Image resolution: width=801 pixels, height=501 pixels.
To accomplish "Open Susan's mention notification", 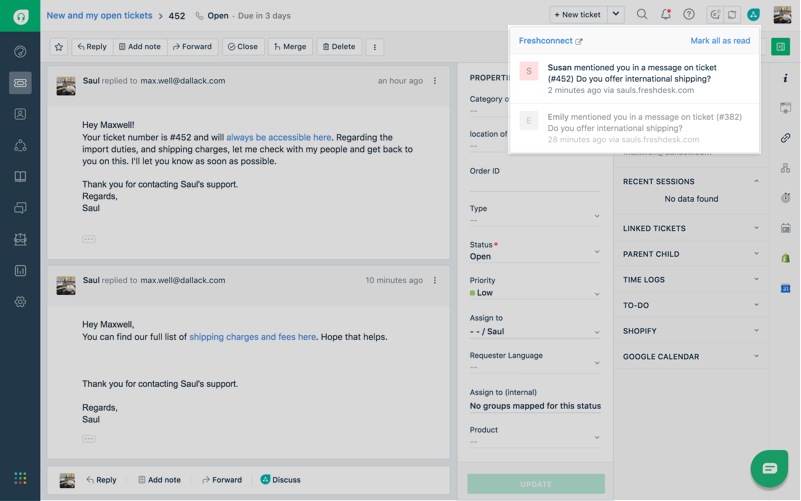I will [634, 79].
